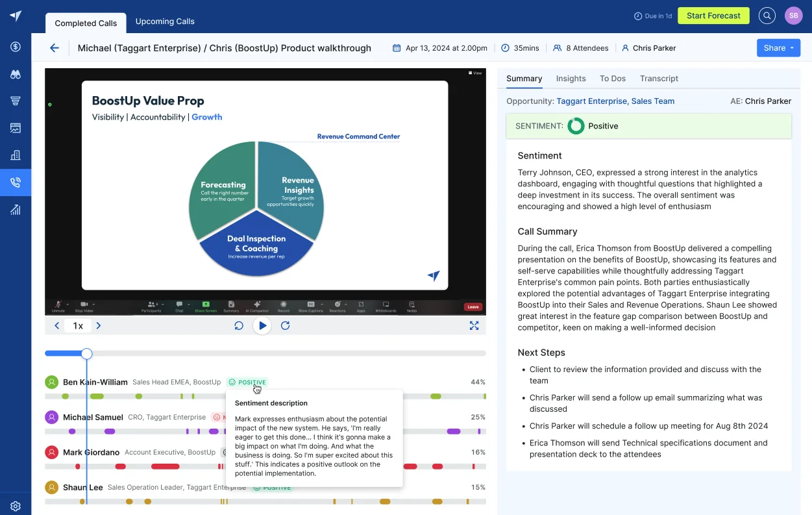
Task: Click the AI Companion icon in the recording
Action: coord(257,306)
